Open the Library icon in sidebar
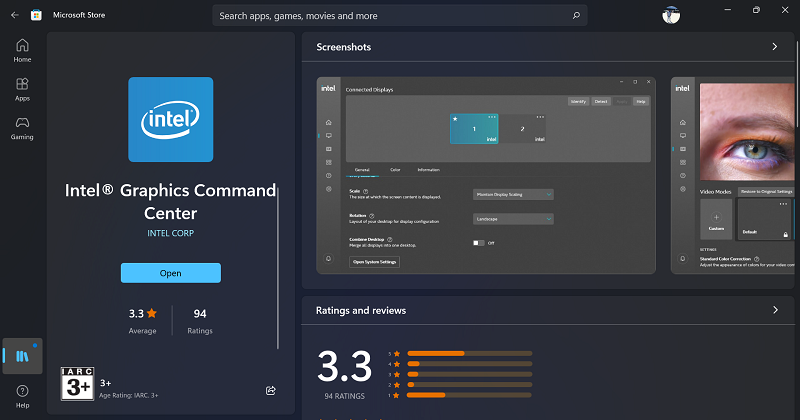 pos(22,356)
